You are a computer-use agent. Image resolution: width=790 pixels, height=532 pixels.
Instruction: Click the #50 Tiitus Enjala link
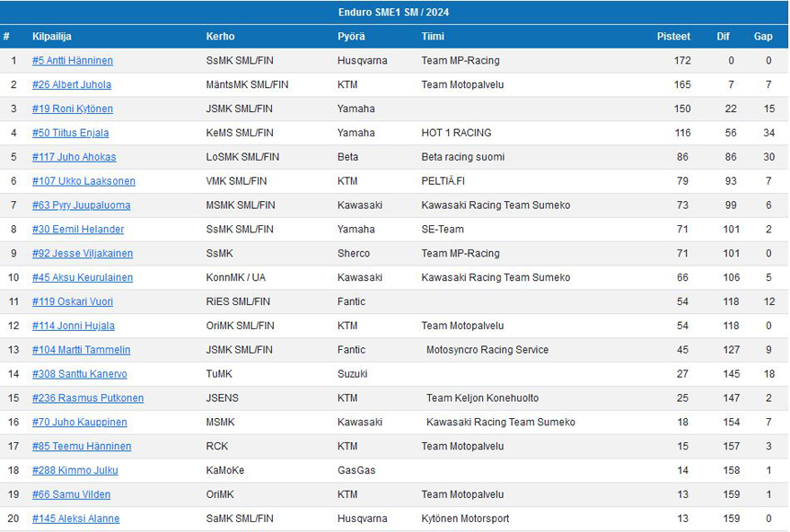pos(71,133)
